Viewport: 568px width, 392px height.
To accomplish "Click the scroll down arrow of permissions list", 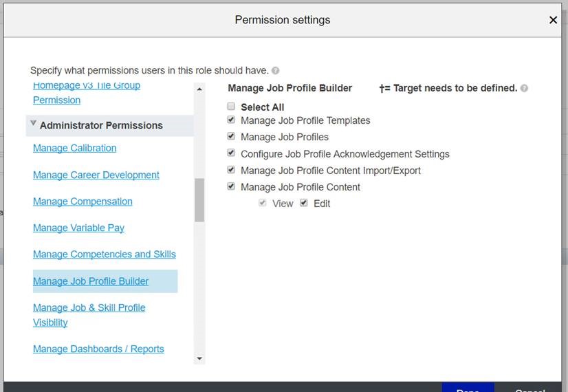I will tap(199, 359).
